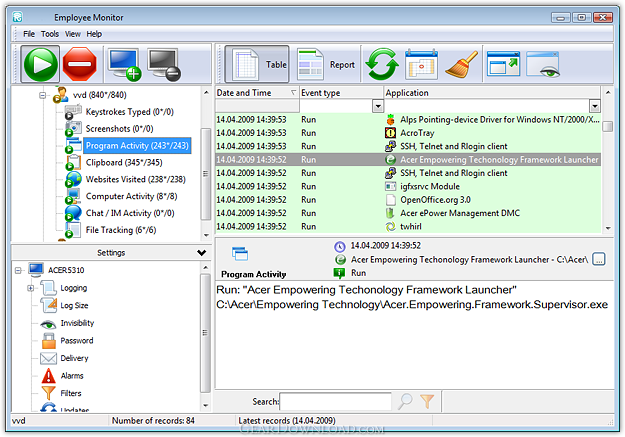Click ellipsis button beside application path

click(x=599, y=259)
